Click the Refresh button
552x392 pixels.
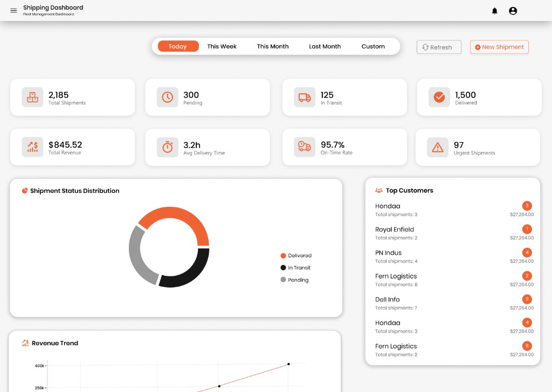[439, 47]
